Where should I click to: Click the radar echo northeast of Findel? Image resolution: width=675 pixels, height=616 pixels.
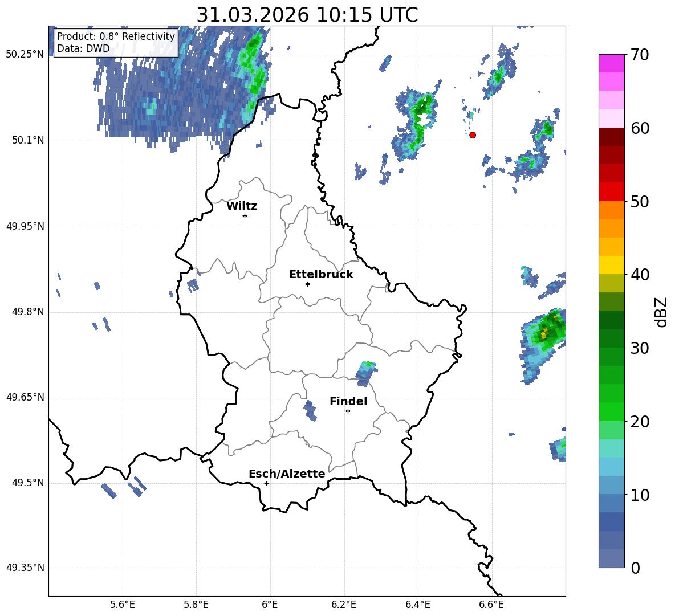tap(365, 373)
